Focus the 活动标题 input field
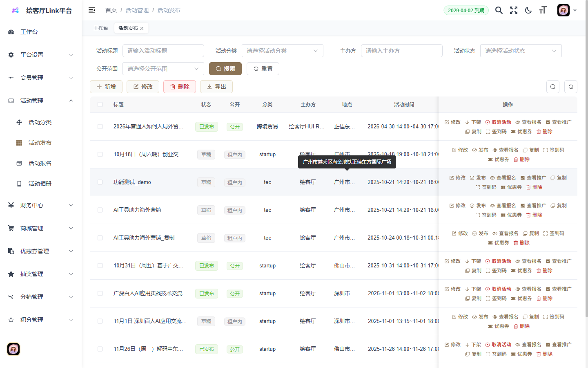This screenshot has width=588, height=368. pyautogui.click(x=163, y=51)
